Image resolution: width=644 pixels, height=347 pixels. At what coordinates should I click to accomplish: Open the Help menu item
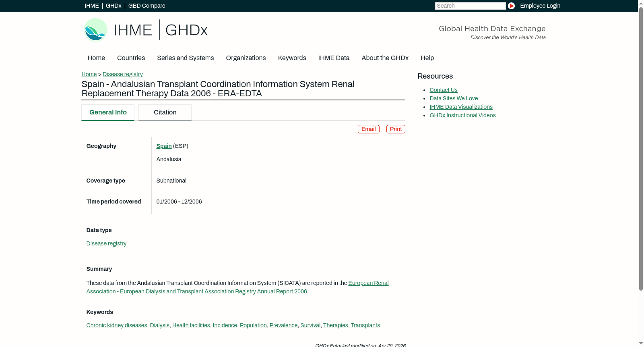(x=427, y=58)
